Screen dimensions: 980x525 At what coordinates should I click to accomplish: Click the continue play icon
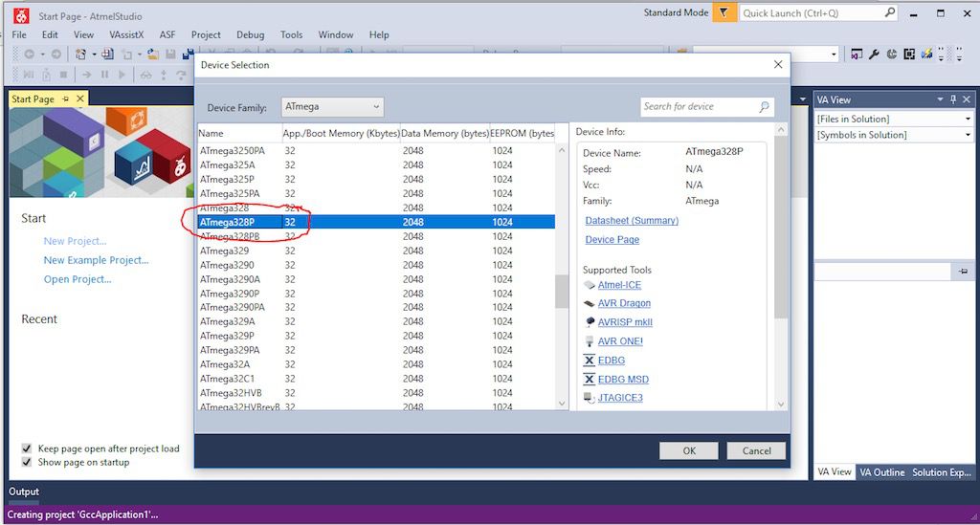[x=122, y=75]
